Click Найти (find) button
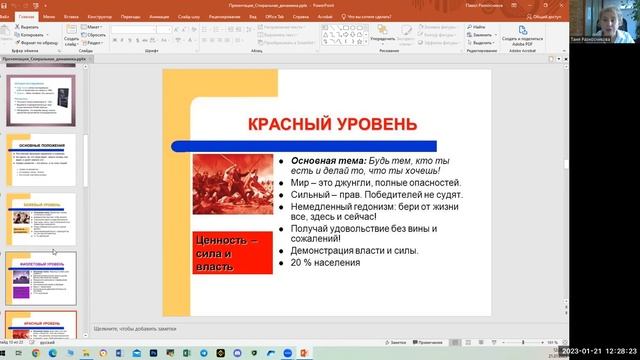The image size is (640, 360). [476, 27]
